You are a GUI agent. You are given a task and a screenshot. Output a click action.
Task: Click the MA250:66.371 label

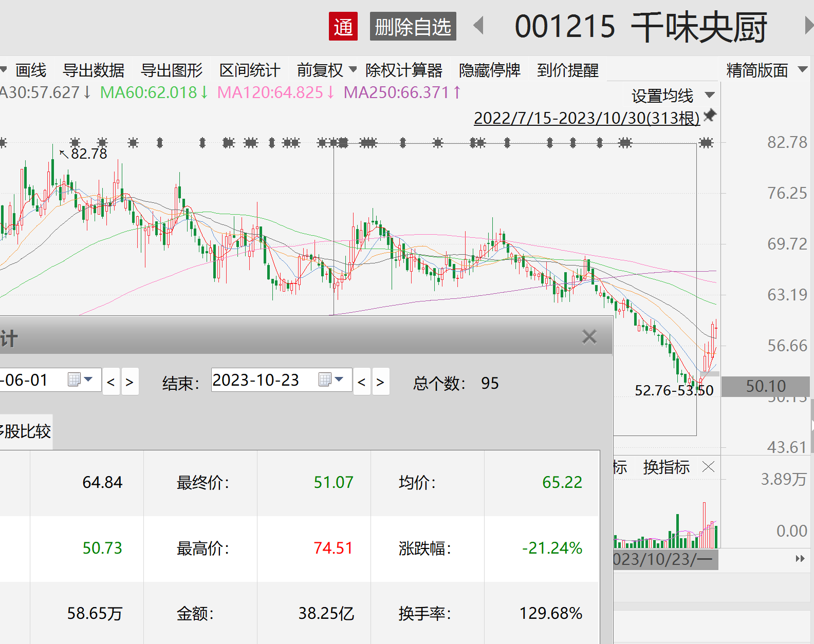(x=402, y=92)
